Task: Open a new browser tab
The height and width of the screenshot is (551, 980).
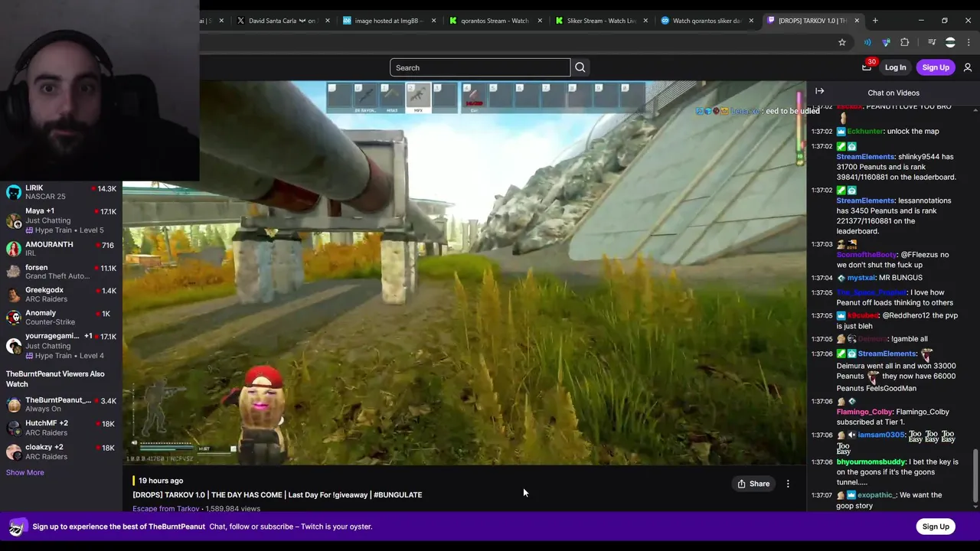Action: click(875, 21)
